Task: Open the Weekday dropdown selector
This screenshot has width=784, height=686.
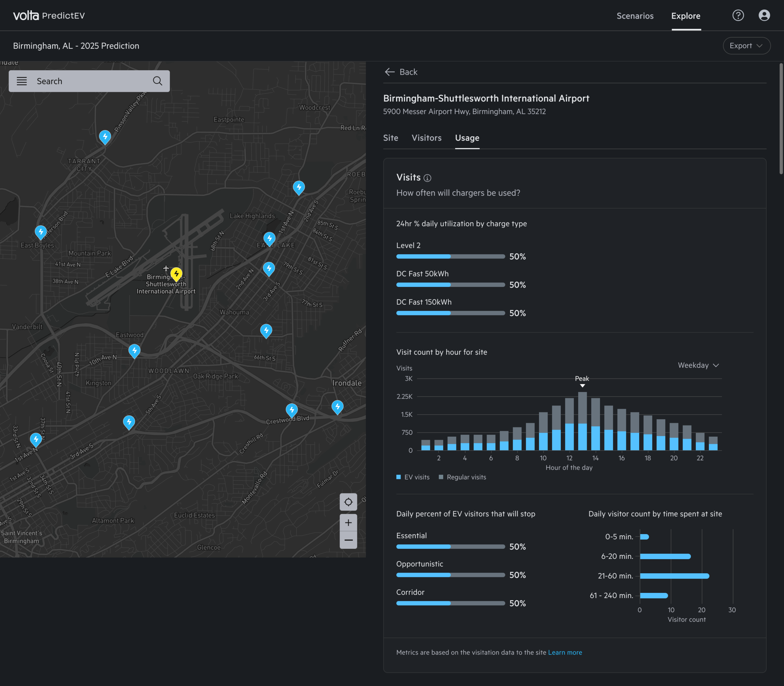Action: click(698, 365)
